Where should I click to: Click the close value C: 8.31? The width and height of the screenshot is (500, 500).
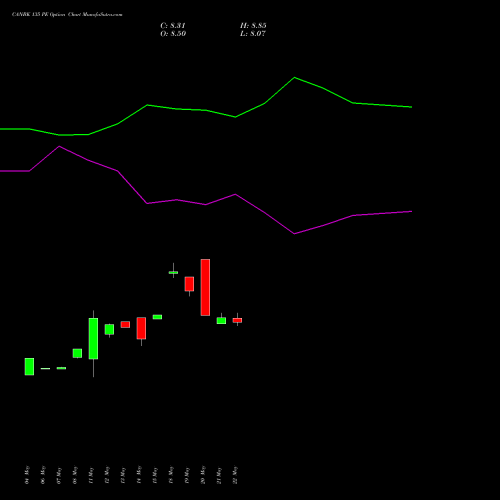point(173,26)
